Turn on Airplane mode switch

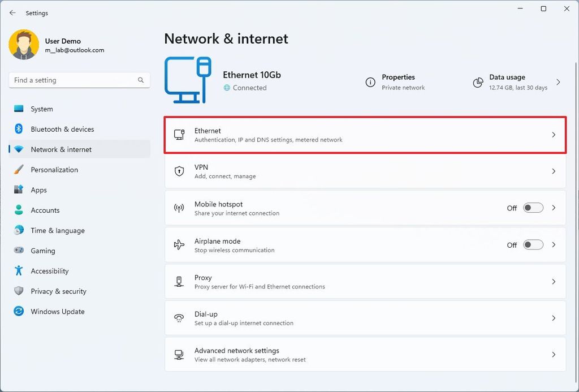[532, 245]
